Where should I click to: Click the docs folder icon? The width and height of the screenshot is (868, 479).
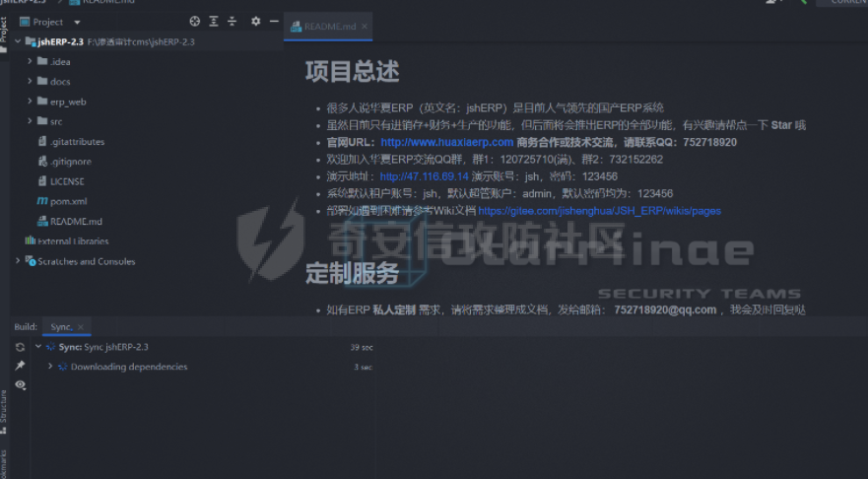pyautogui.click(x=42, y=81)
